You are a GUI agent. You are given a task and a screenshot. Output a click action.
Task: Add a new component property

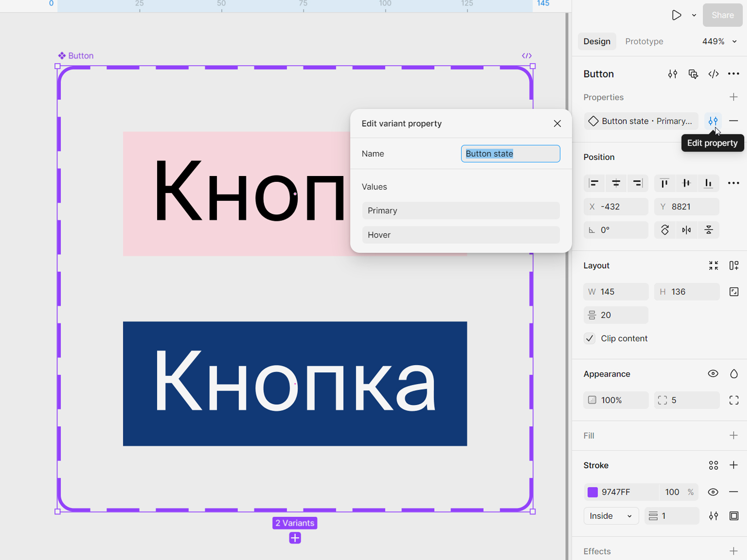point(733,97)
